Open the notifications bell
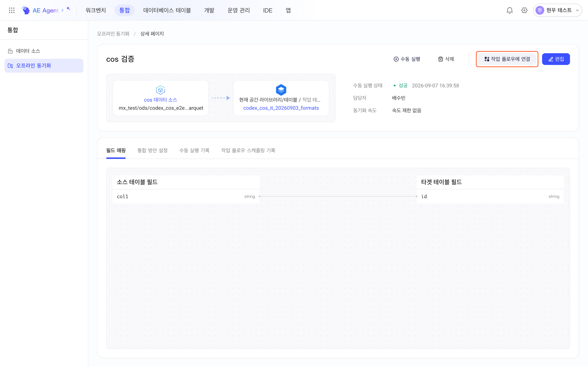The height and width of the screenshot is (367, 588). pos(510,10)
